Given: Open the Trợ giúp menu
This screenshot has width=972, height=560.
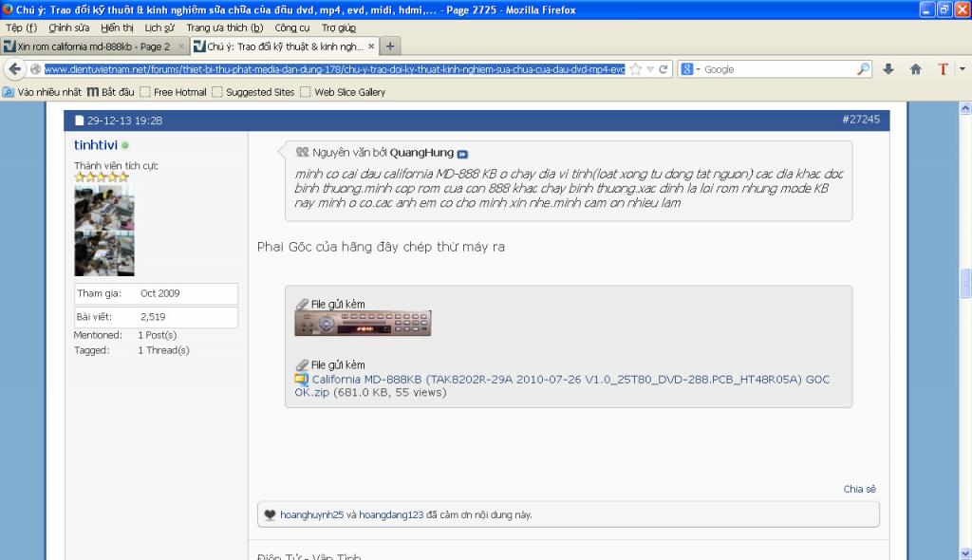Looking at the screenshot, I should click(339, 28).
